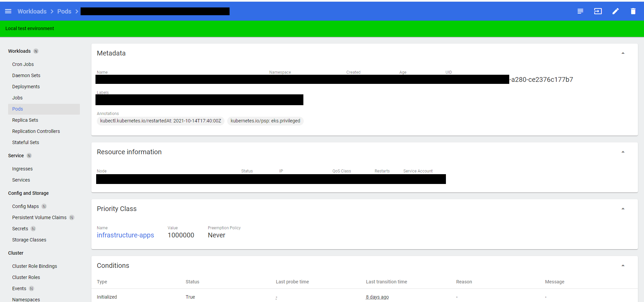Open Jobs in sidebar
The image size is (644, 302).
17,98
